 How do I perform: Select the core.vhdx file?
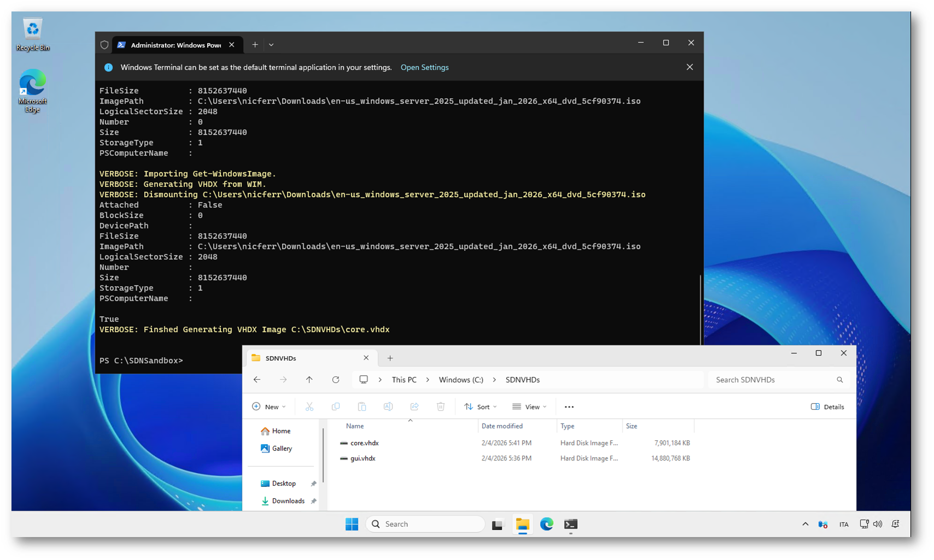click(365, 443)
